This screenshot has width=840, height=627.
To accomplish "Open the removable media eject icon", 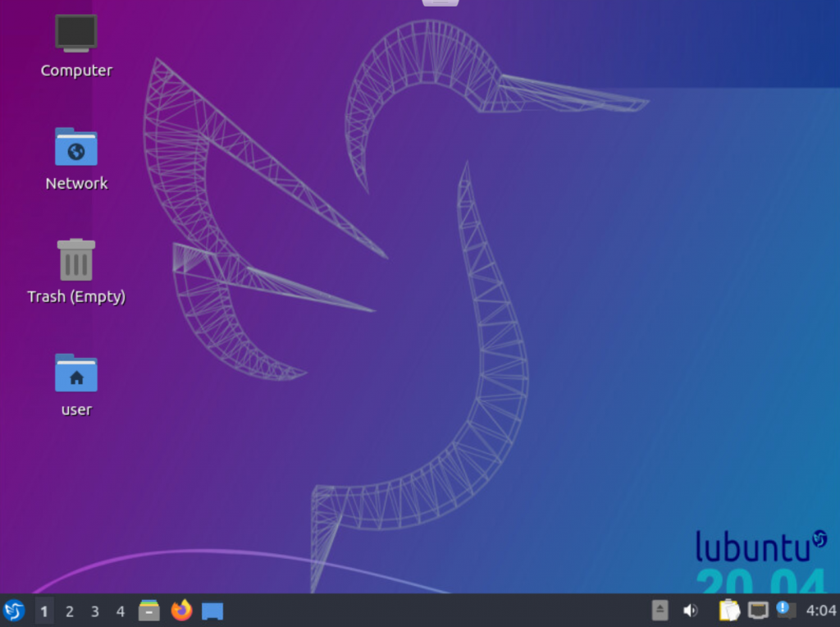I will click(660, 611).
